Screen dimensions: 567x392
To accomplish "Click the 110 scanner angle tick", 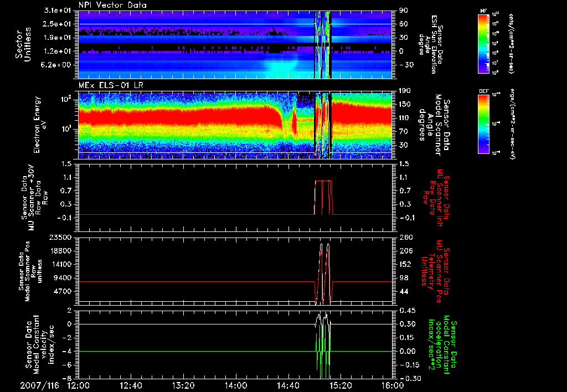I will [x=404, y=118].
